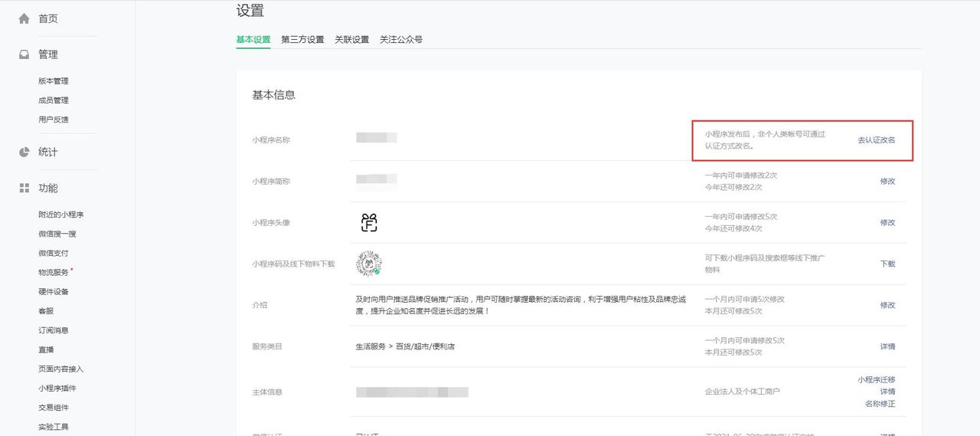980x436 pixels.
Task: Click the 小程序迁移 link
Action: click(877, 379)
